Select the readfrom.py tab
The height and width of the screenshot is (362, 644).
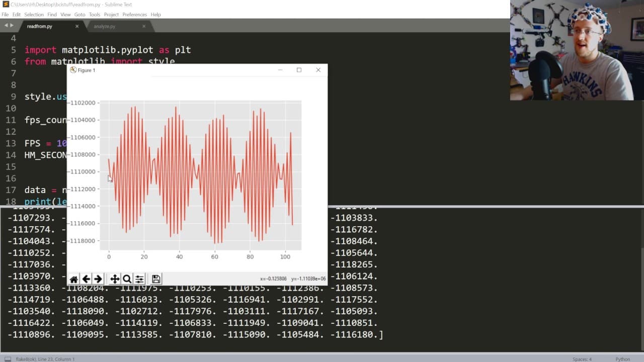[x=40, y=26]
